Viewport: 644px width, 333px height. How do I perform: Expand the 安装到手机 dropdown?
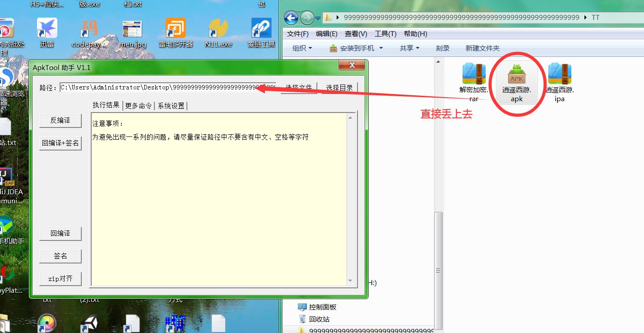(x=381, y=48)
